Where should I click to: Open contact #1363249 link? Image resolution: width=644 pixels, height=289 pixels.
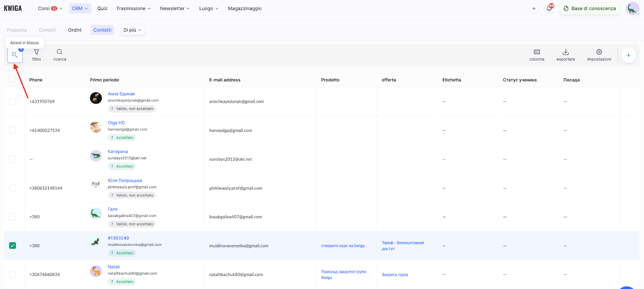point(118,238)
